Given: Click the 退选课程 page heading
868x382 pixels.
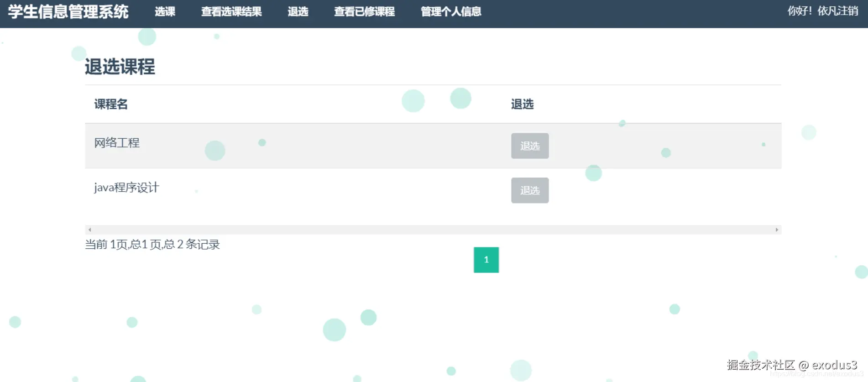Looking at the screenshot, I should coord(120,67).
